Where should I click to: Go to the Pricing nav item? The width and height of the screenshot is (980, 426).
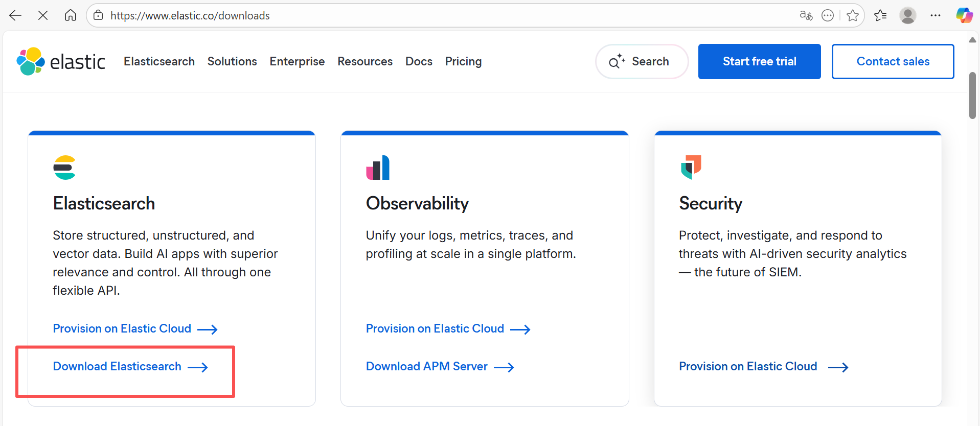tap(463, 61)
